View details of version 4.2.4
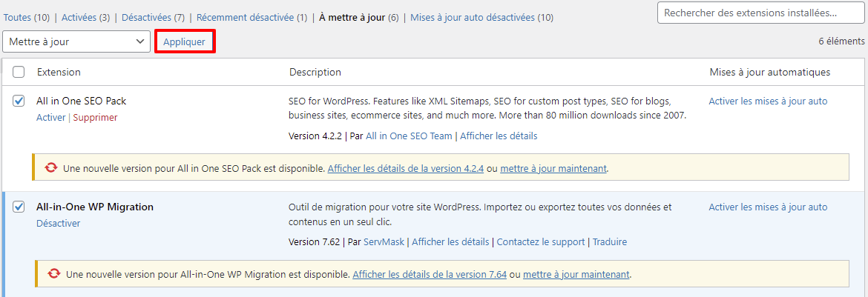The height and width of the screenshot is (297, 868). point(406,168)
